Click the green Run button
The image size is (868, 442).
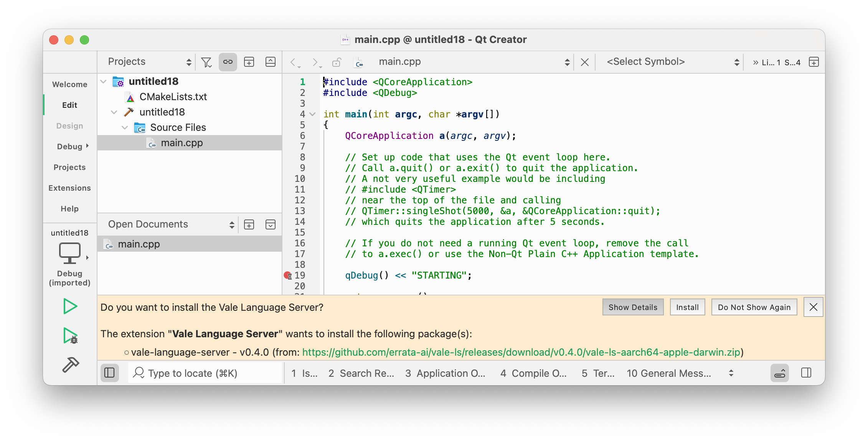70,306
